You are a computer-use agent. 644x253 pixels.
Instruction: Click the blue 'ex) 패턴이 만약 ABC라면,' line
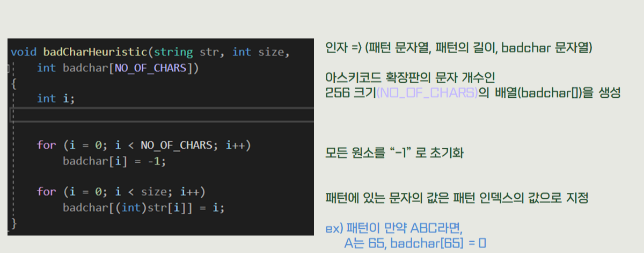point(394,228)
